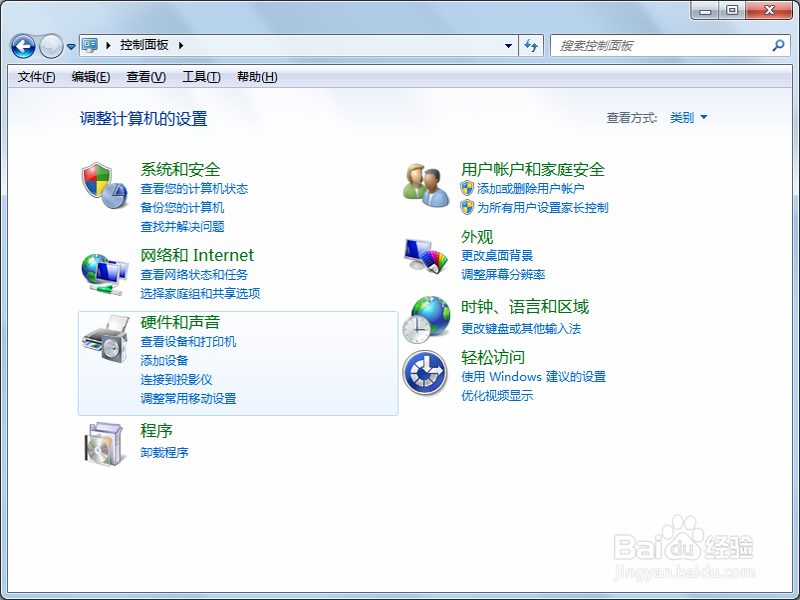Image resolution: width=800 pixels, height=600 pixels.
Task: Minimize the Control Panel window
Action: (x=705, y=10)
